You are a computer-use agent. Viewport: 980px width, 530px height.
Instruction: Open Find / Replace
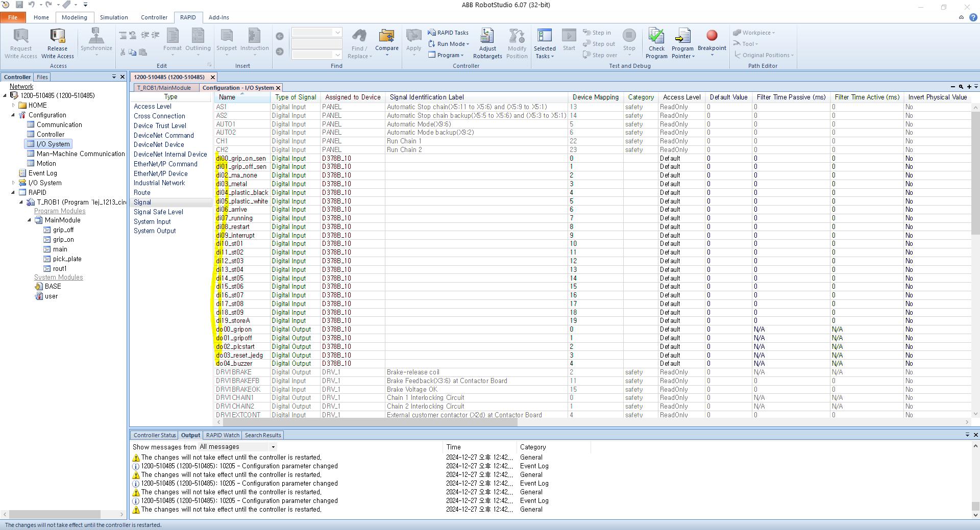359,44
